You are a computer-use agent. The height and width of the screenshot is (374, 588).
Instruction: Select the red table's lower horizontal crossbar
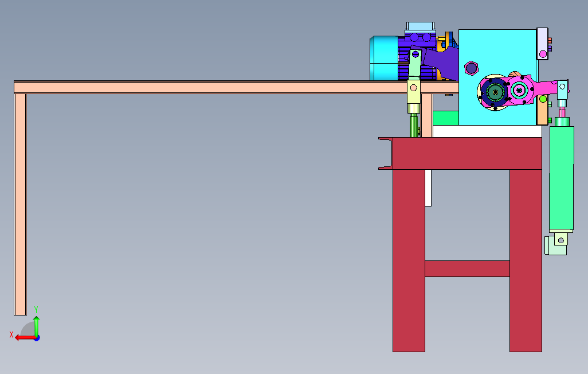(467, 269)
